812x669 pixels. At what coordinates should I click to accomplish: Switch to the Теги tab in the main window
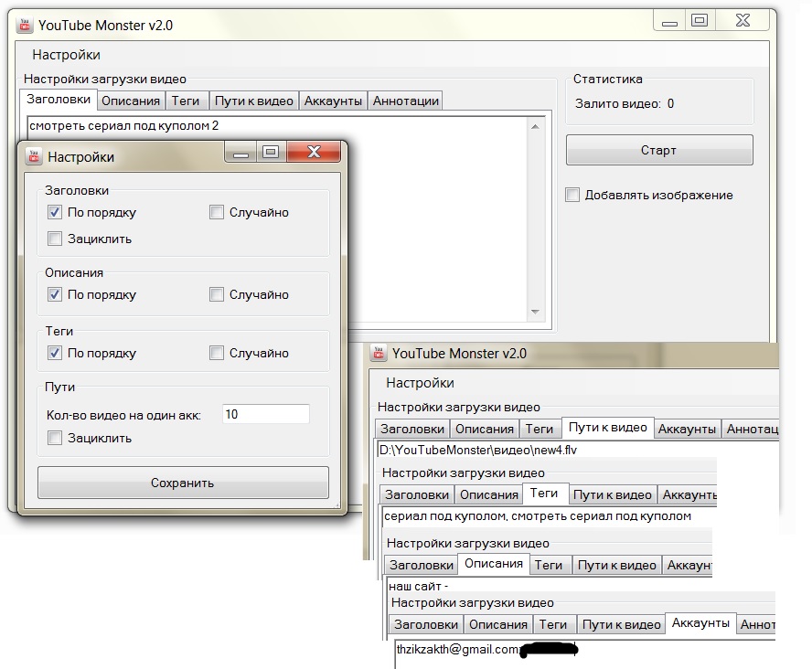(x=186, y=101)
